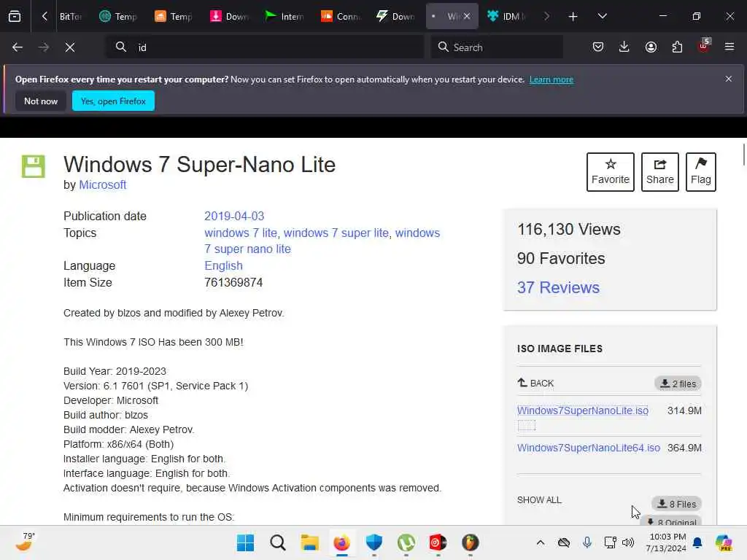Download Windows7SuperNanoLite64.iso
Screen dimensions: 747x560
coord(589,448)
